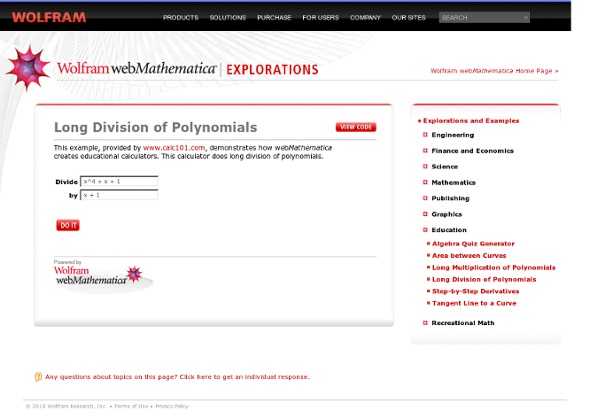Click the Divide polynomial input field
The image size is (600, 419).
click(119, 181)
